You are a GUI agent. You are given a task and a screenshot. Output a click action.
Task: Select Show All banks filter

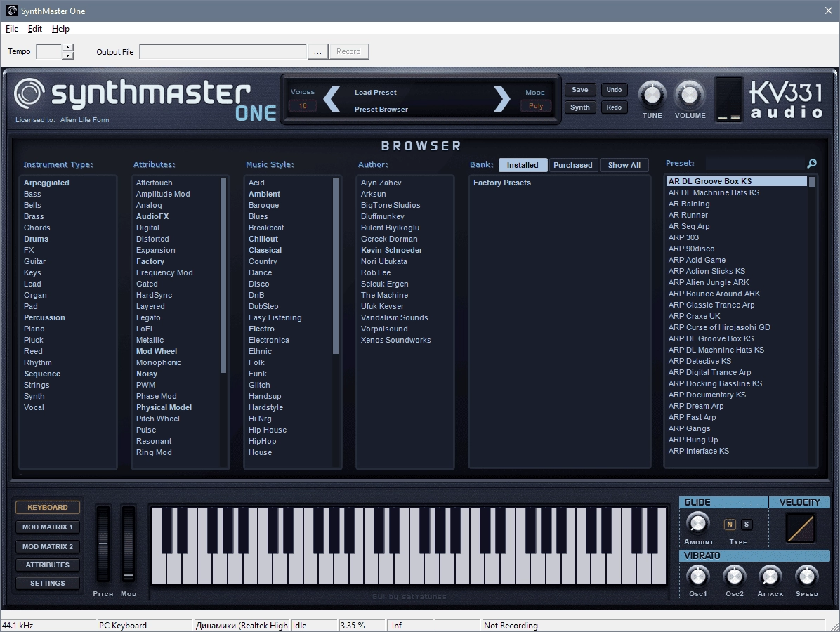pos(624,165)
